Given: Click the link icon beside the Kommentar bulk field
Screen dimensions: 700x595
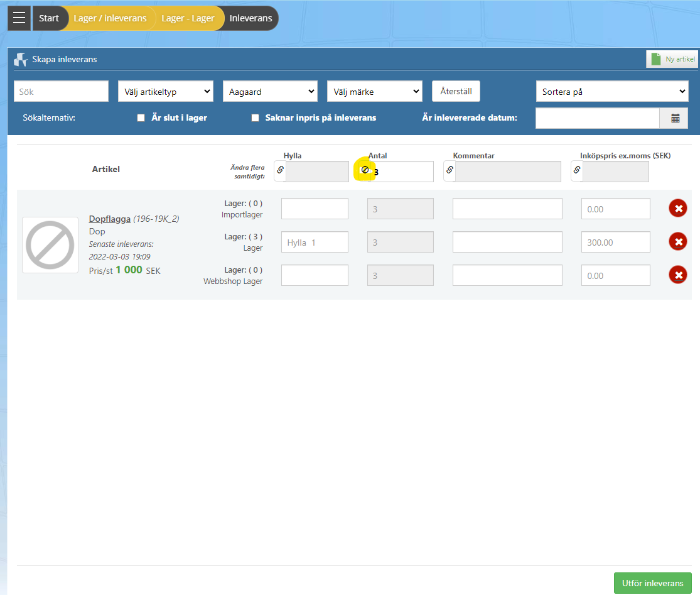Looking at the screenshot, I should [450, 170].
